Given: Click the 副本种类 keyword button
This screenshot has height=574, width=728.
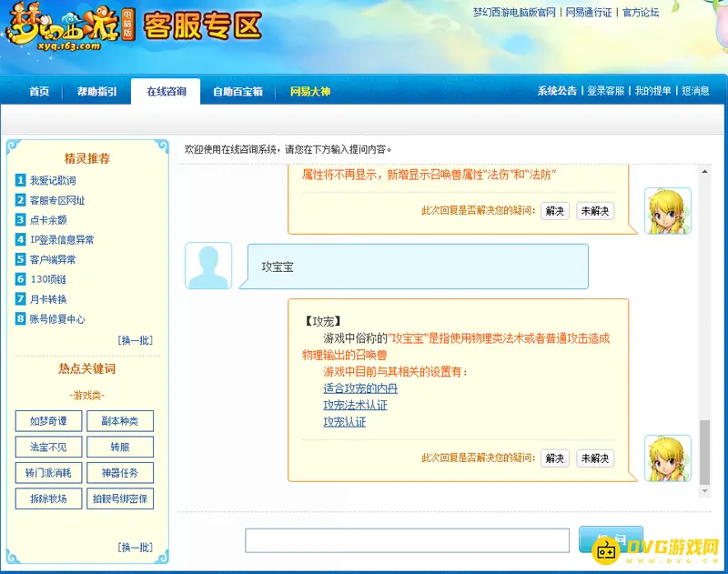Looking at the screenshot, I should pos(120,421).
